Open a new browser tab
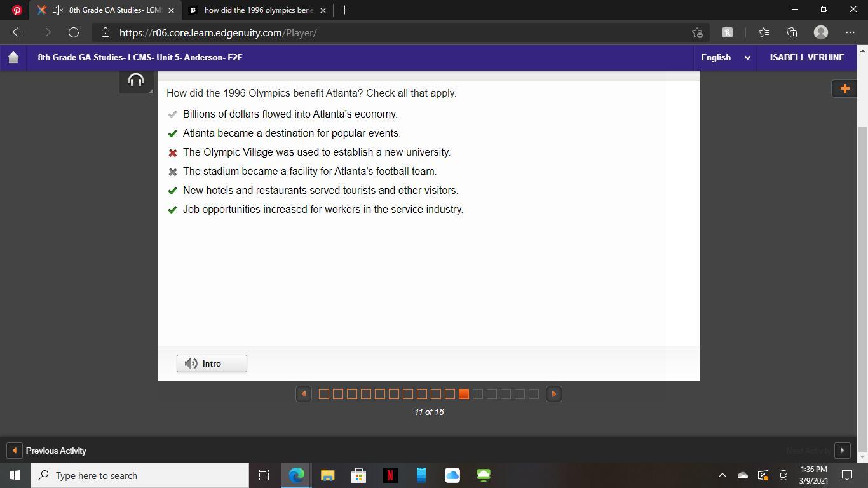 coord(344,10)
